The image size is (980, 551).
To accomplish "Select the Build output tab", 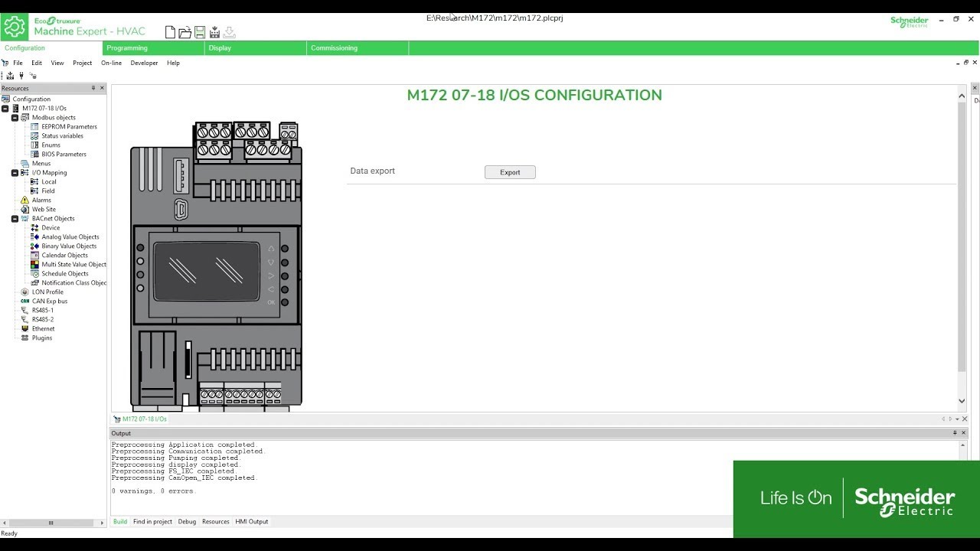I will tap(120, 522).
